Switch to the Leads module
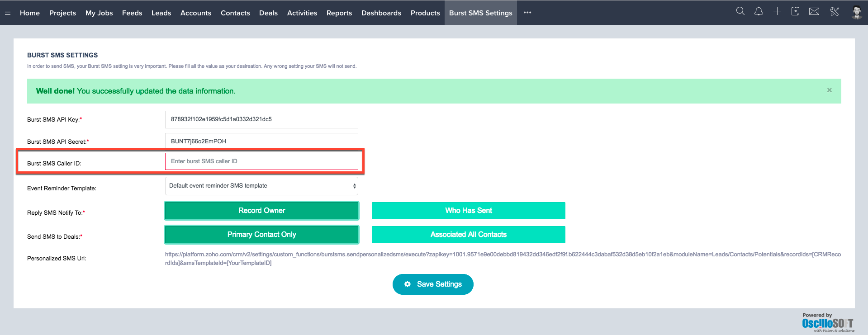Image resolution: width=868 pixels, height=335 pixels. point(161,13)
